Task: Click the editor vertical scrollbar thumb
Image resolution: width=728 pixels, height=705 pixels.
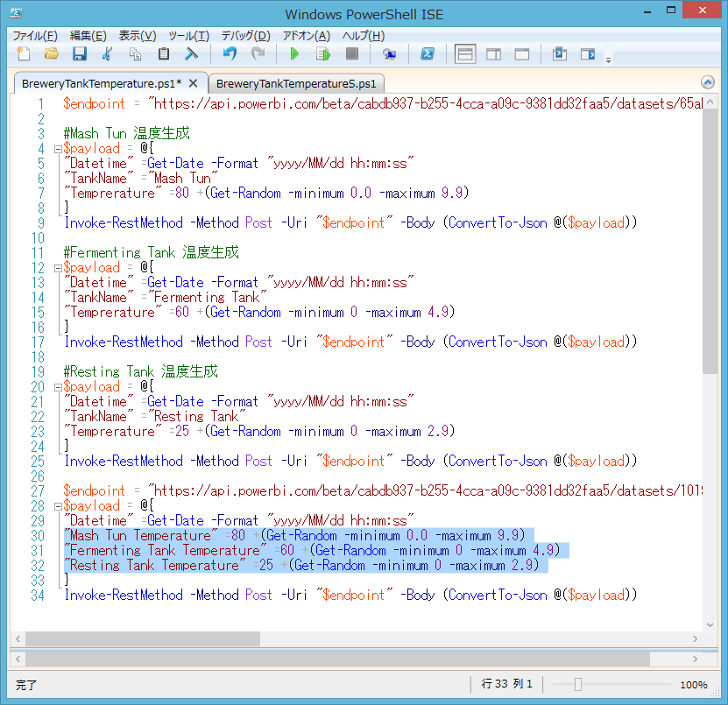Action: tap(710, 242)
